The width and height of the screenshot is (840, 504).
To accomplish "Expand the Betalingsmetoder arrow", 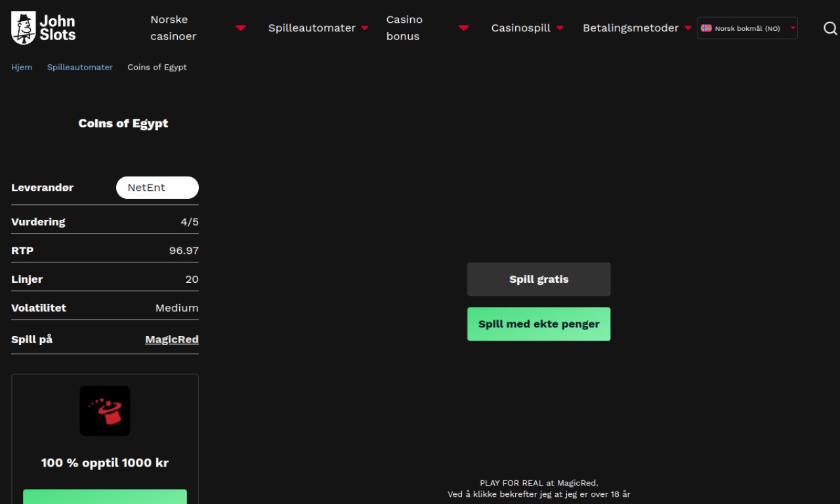I will tap(688, 28).
